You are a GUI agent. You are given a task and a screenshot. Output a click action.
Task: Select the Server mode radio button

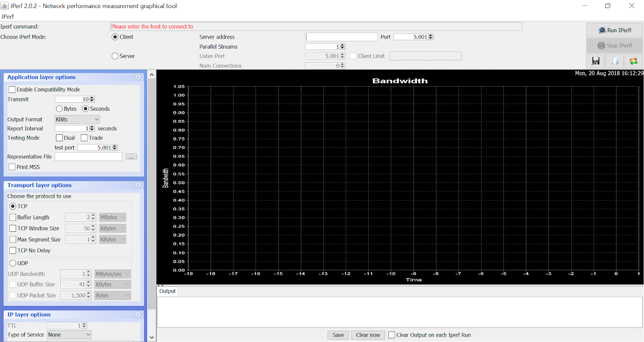(x=115, y=56)
